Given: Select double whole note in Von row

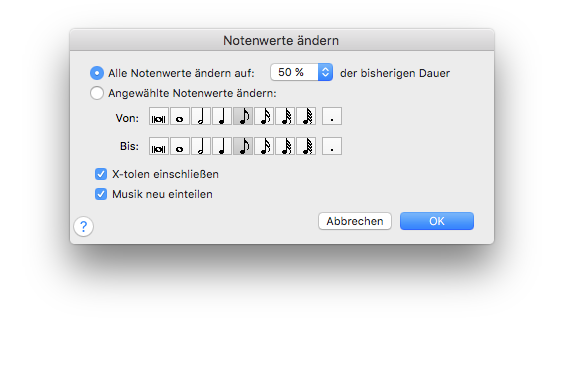Looking at the screenshot, I should point(159,116).
